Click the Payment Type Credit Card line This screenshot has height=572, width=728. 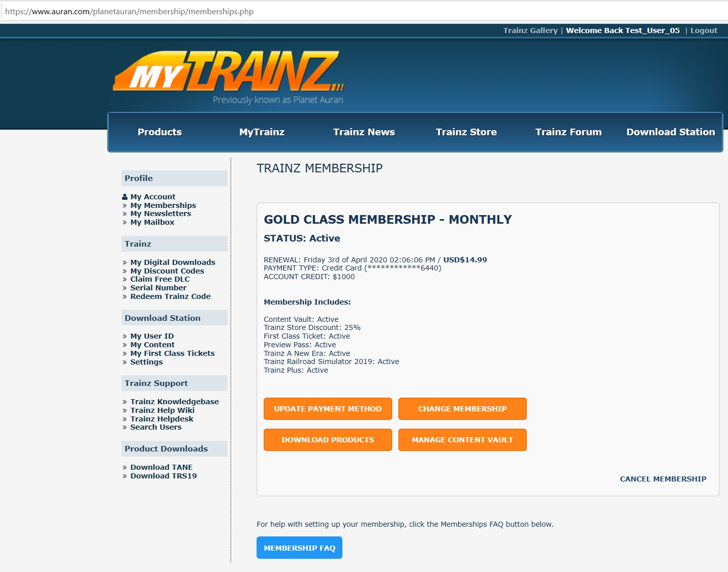pos(353,268)
